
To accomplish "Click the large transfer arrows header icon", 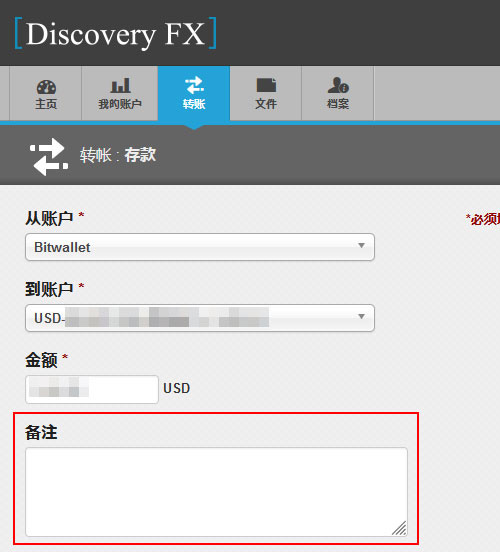I will pos(49,157).
